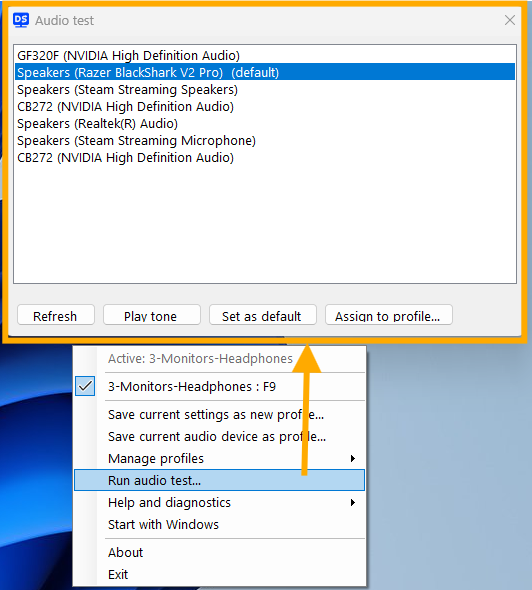The image size is (532, 590).
Task: Toggle Start with Windows option
Action: (x=219, y=524)
